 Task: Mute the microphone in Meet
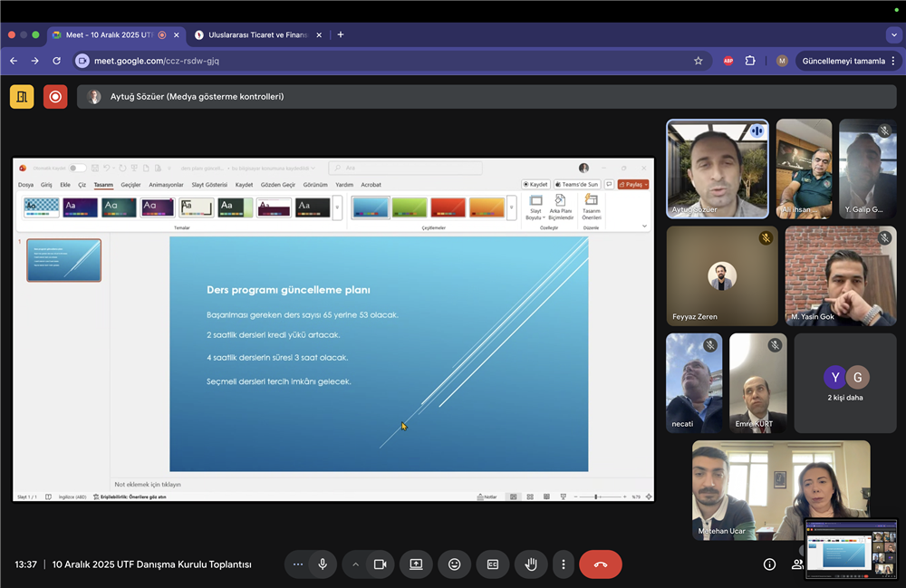coord(322,564)
